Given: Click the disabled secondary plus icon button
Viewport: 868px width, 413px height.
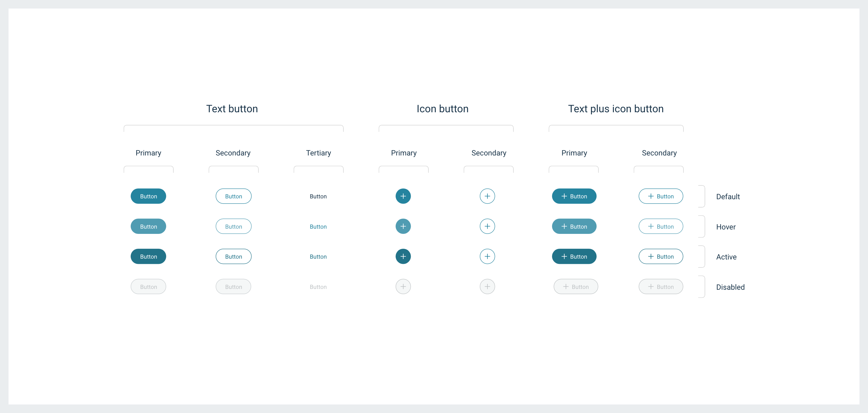Looking at the screenshot, I should pos(487,287).
